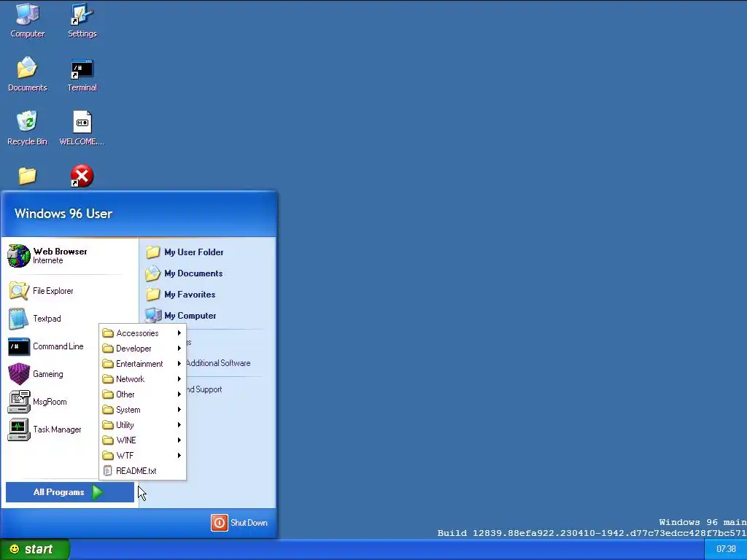This screenshot has width=747, height=560.
Task: Expand the WINE programs folder
Action: (x=142, y=440)
